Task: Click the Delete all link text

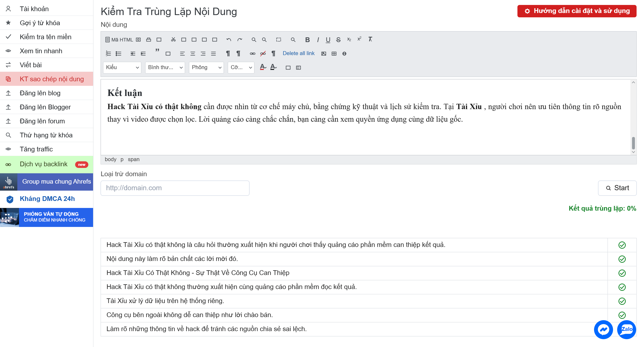Action: point(298,53)
